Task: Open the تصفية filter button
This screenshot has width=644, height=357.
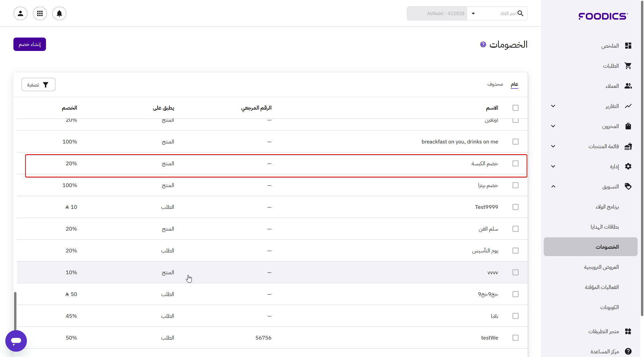Action: (x=38, y=84)
